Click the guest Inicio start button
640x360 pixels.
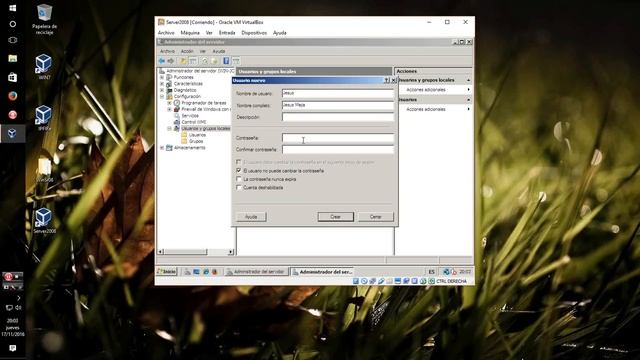(x=167, y=271)
